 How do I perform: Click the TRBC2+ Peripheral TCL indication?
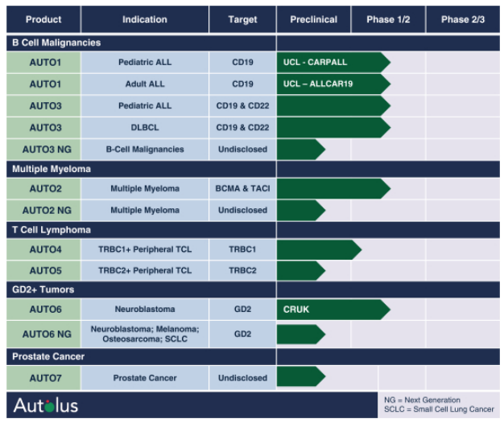pyautogui.click(x=145, y=270)
